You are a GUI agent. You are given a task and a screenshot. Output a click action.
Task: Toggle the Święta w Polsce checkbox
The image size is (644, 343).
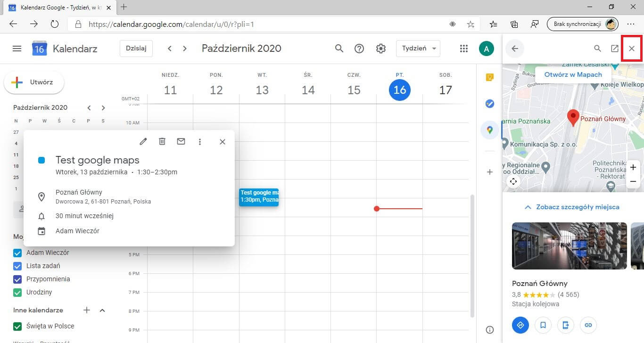coord(18,327)
